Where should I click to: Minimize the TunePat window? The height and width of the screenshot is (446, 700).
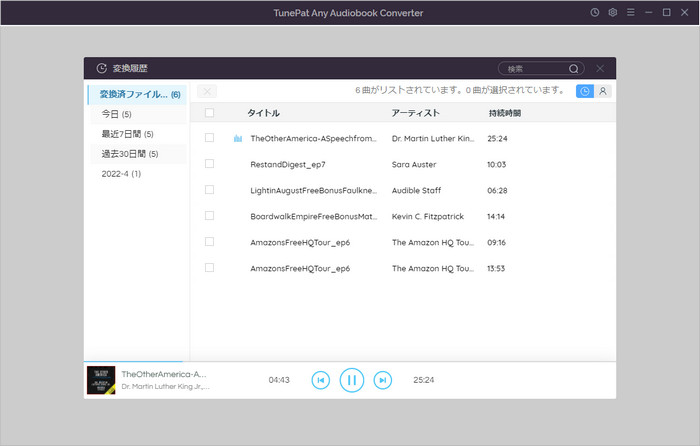pos(648,13)
